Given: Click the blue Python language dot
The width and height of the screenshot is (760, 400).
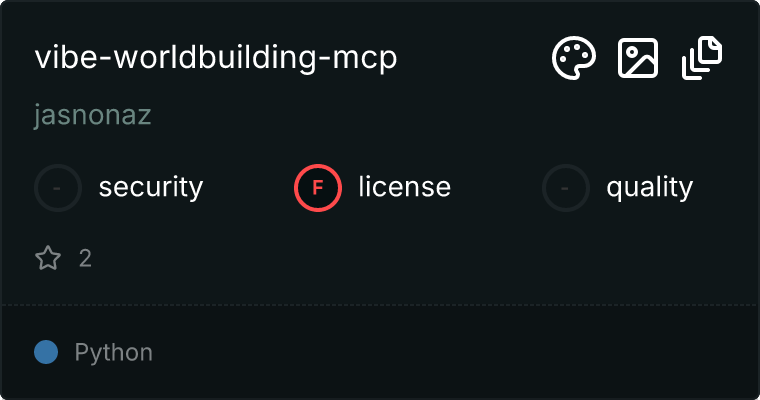Looking at the screenshot, I should click(46, 352).
